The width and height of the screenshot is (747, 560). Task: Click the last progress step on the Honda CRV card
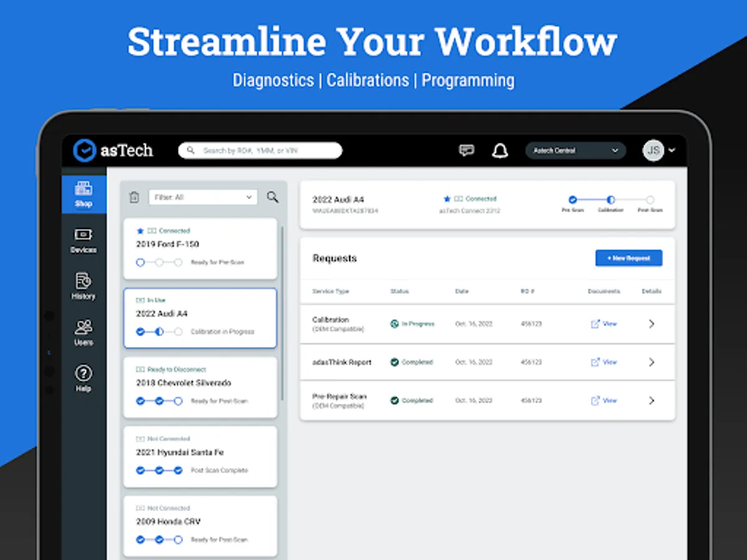coord(178,539)
